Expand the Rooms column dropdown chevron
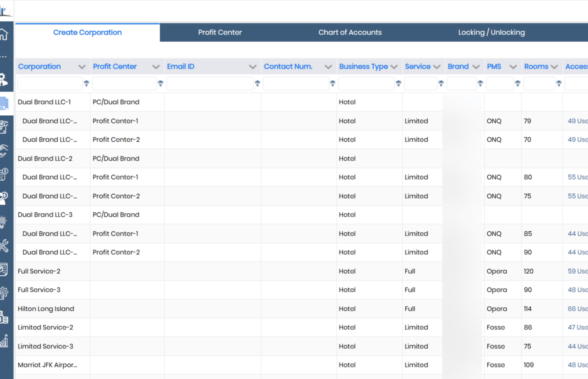This screenshot has width=588, height=379. (555, 67)
